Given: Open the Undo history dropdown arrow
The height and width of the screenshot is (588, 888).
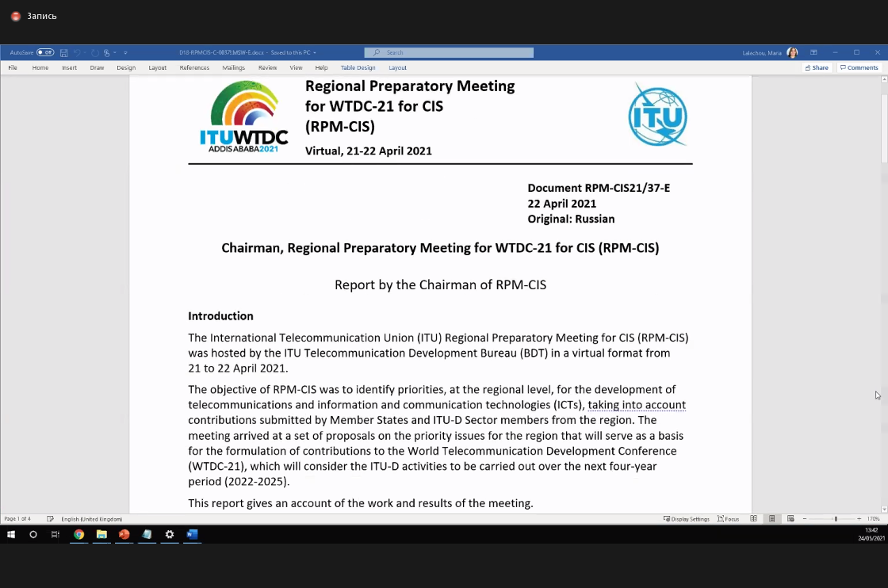Looking at the screenshot, I should (85, 52).
